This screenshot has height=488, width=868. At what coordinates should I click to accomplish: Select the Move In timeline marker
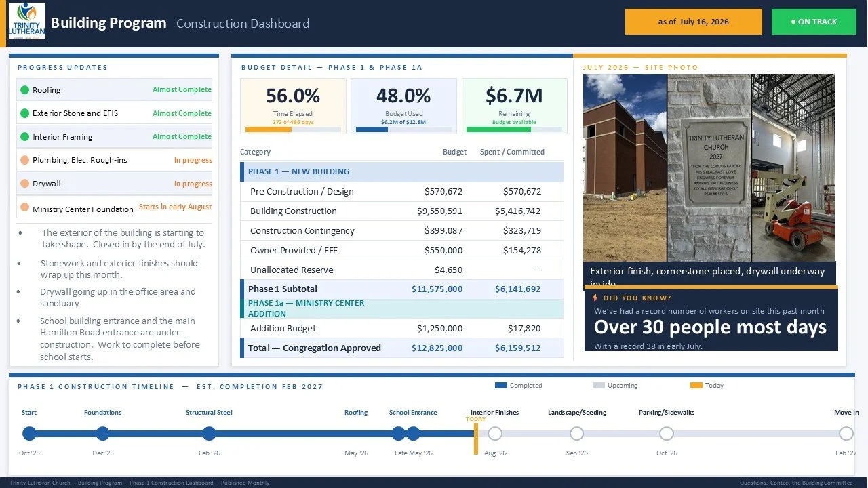tap(846, 434)
